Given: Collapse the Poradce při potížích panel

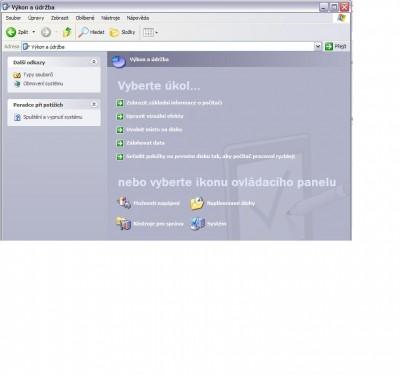Looking at the screenshot, I should coord(94,104).
